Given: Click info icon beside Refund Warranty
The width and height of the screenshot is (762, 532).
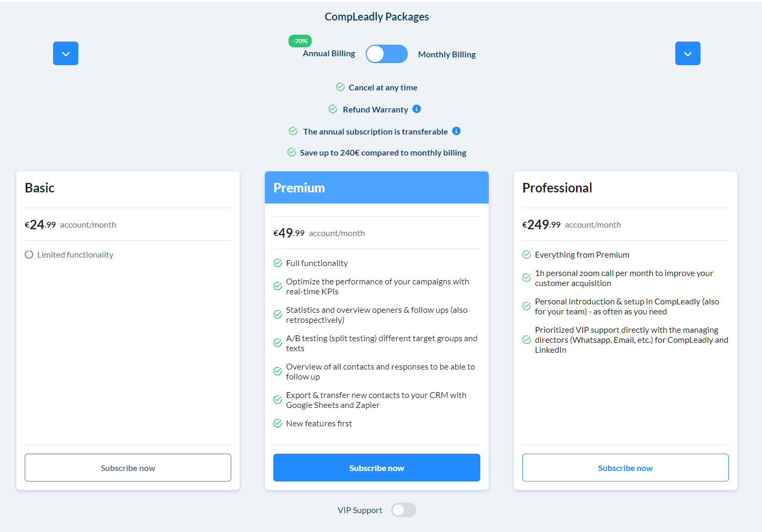Looking at the screenshot, I should click(417, 109).
